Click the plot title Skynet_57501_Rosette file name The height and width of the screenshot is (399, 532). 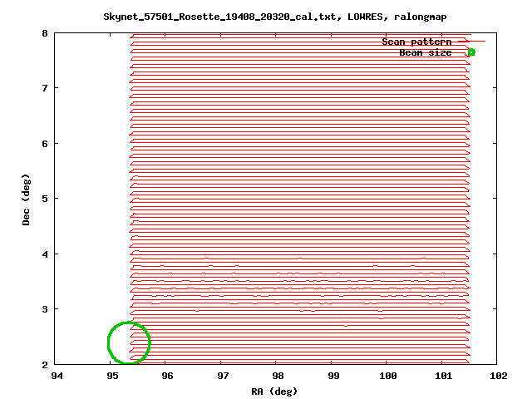(222, 17)
